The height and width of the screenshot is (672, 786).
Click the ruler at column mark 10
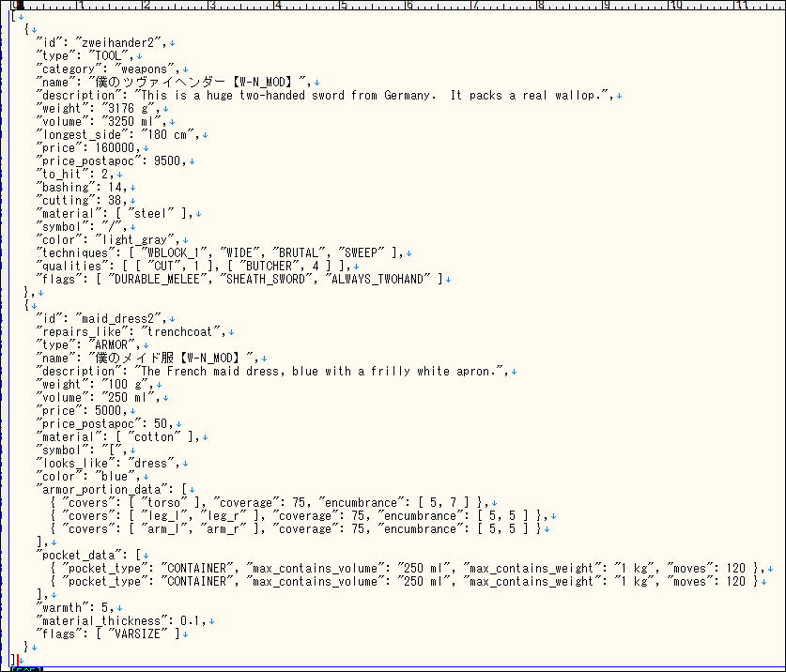point(675,6)
